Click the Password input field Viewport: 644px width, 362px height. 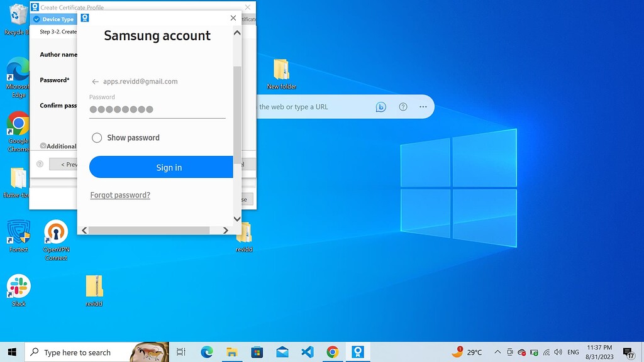(x=157, y=109)
